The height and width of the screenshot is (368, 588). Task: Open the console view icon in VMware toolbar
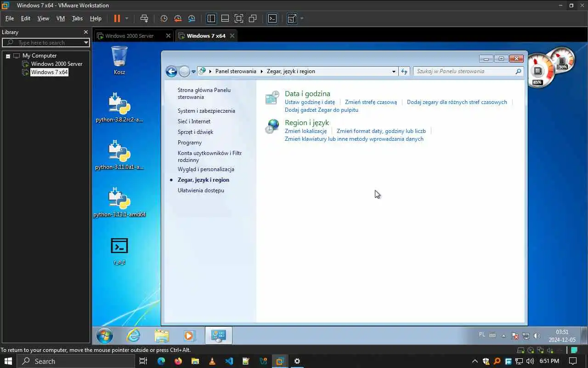[272, 18]
